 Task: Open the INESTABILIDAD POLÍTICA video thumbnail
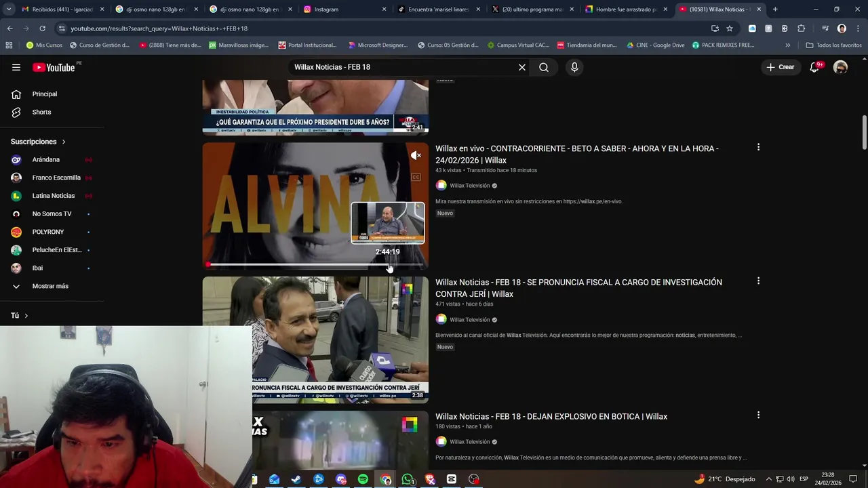[315, 107]
